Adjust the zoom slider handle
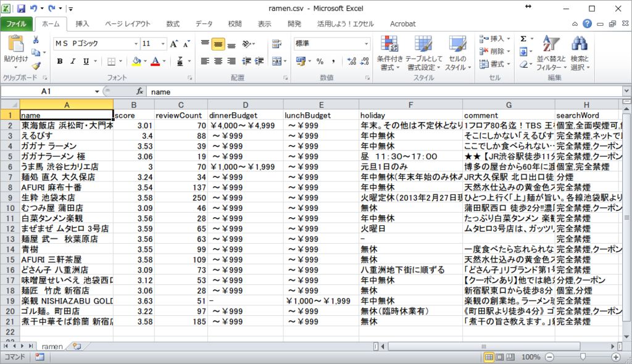The width and height of the screenshot is (632, 364). click(583, 357)
